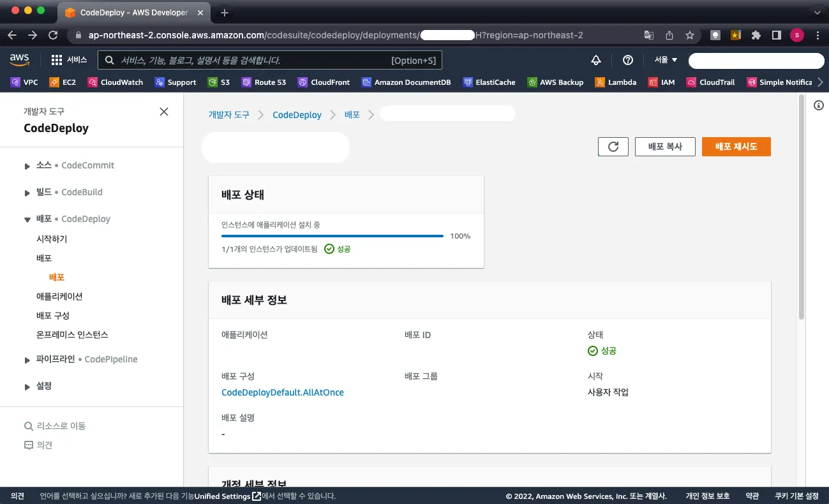Open the Chrome profile avatar
The height and width of the screenshot is (504, 829).
(797, 36)
